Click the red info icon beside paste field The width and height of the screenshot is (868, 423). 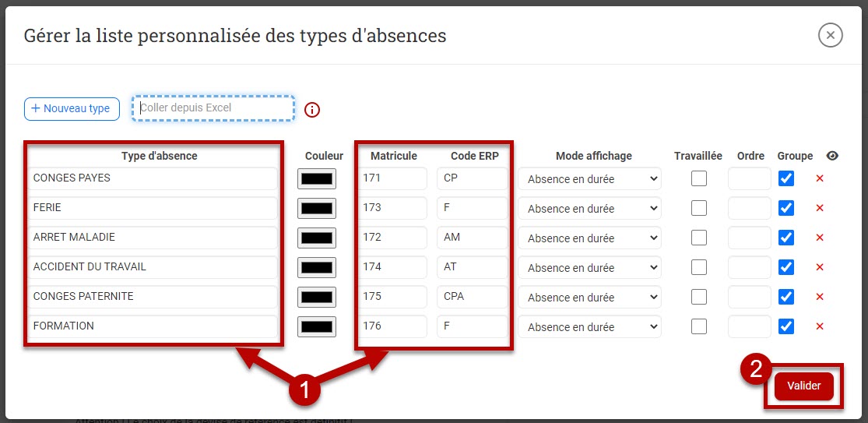point(312,110)
